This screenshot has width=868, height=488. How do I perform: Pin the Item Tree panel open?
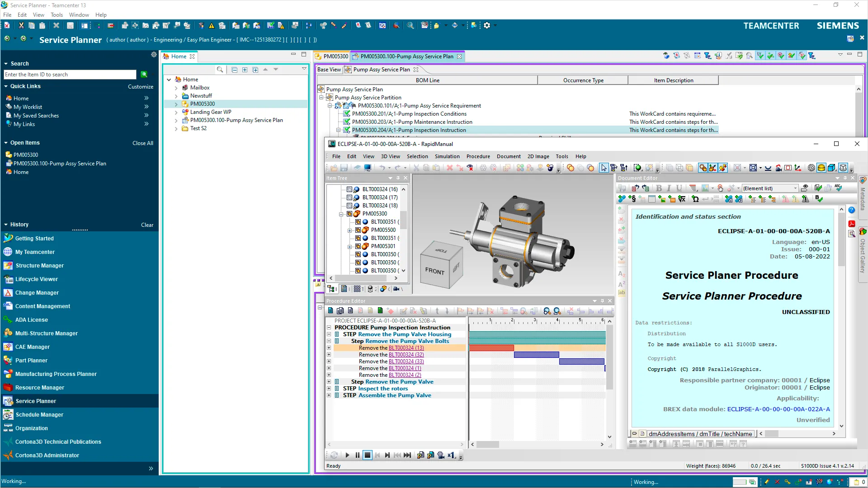tap(398, 178)
